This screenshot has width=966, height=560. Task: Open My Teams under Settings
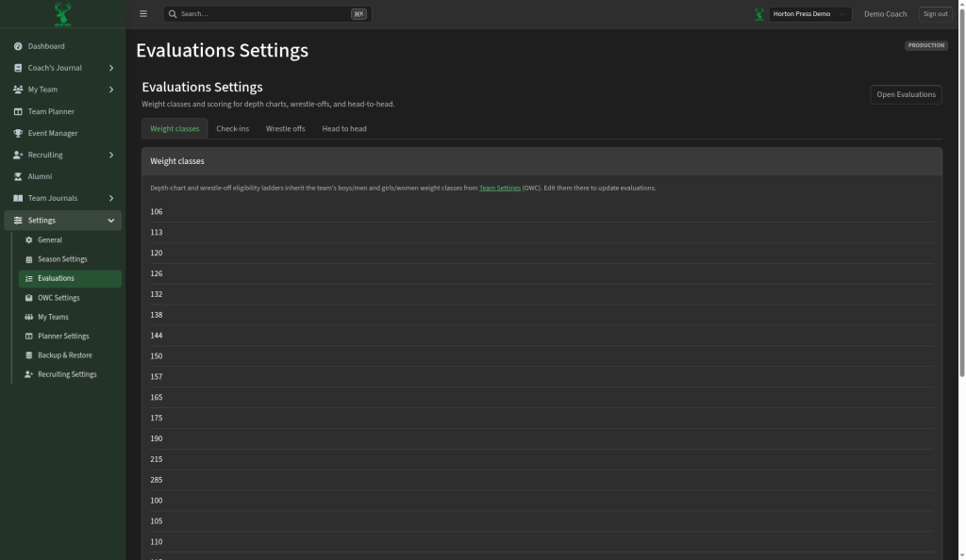coord(70,317)
